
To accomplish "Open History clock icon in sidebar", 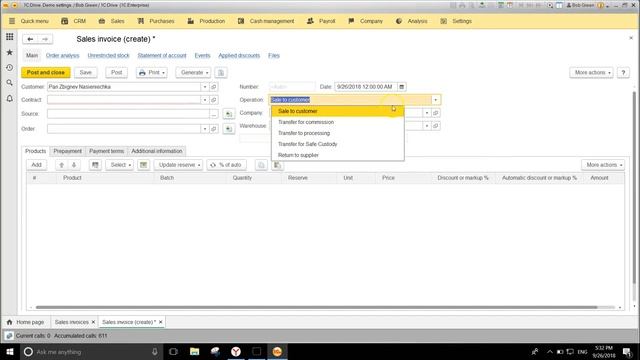I will pos(9,68).
